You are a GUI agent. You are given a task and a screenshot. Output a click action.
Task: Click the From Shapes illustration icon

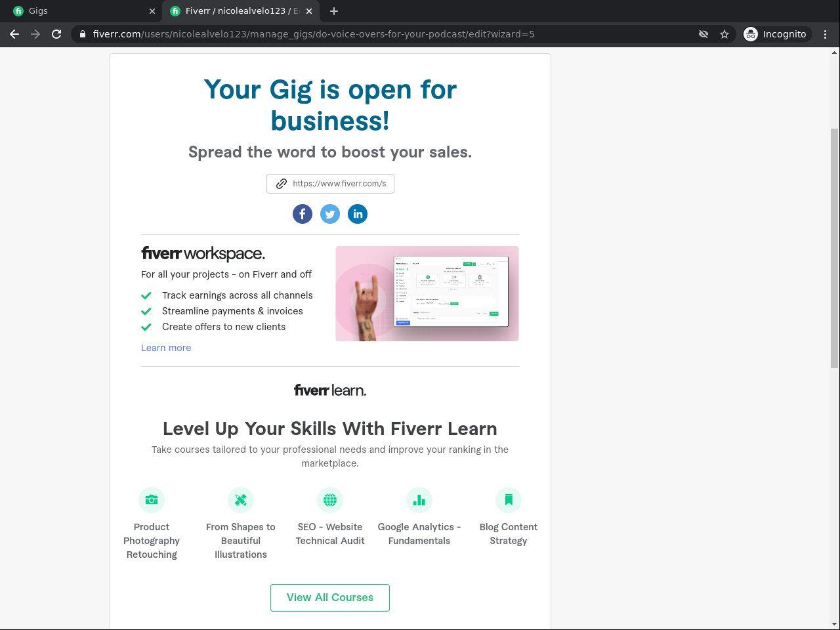pos(241,500)
